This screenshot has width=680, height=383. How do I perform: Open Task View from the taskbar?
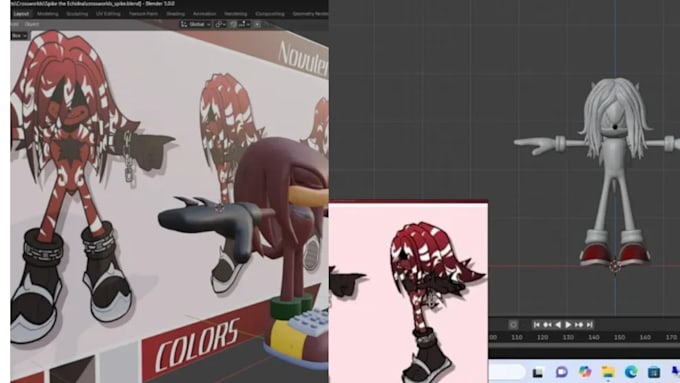538,372
